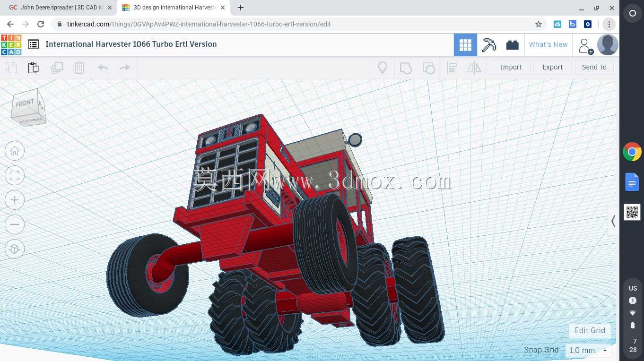
Task: Click the Delete trash icon
Action: coord(79,68)
